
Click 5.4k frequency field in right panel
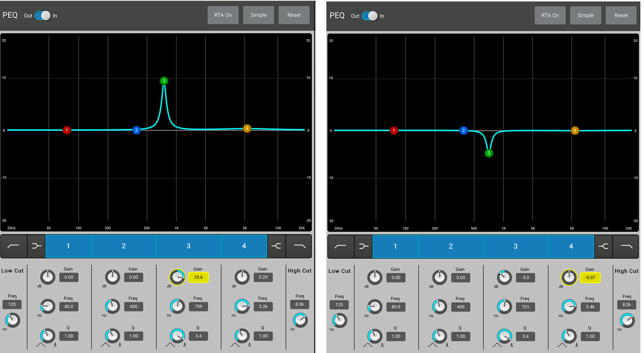click(590, 307)
